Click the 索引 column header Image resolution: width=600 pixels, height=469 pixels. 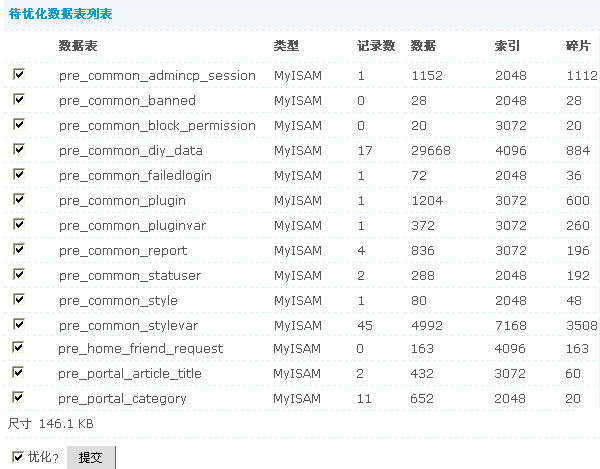(x=507, y=46)
